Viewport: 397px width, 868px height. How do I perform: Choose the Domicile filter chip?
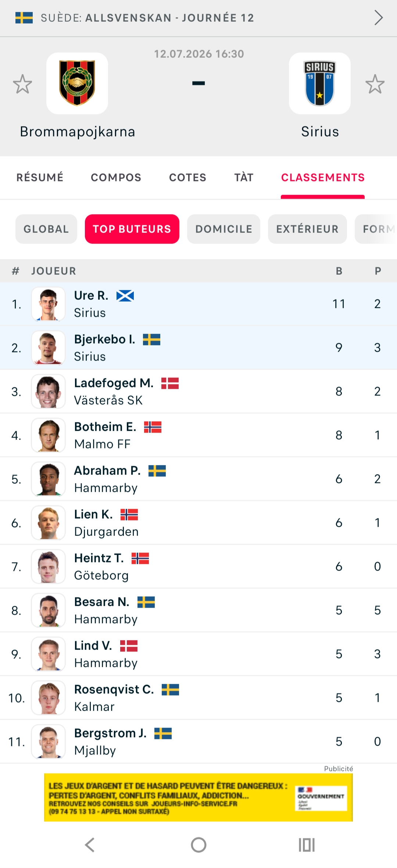tap(224, 229)
